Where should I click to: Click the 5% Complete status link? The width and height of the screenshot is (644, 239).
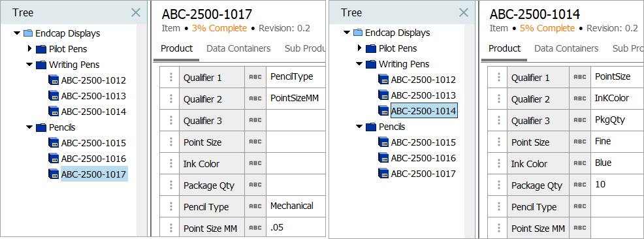coord(547,28)
